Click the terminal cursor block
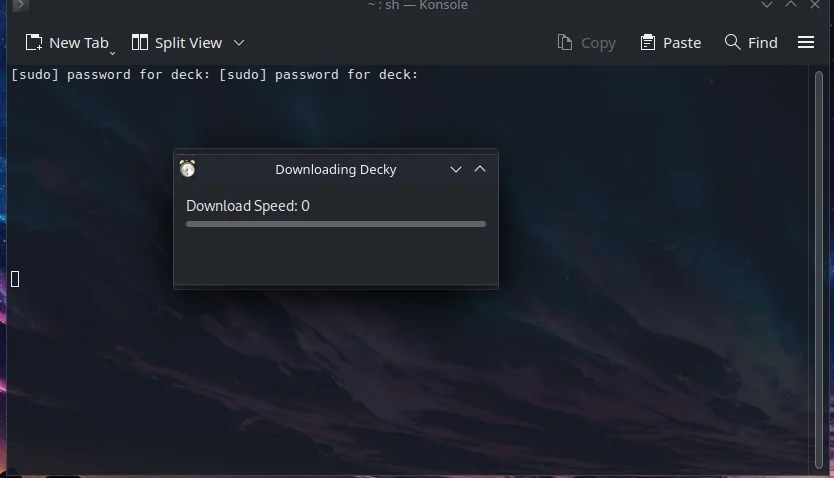The image size is (834, 478). click(15, 279)
